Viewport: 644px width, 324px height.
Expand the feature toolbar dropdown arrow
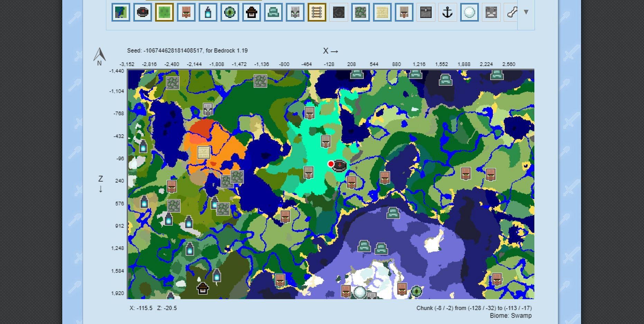pos(526,12)
